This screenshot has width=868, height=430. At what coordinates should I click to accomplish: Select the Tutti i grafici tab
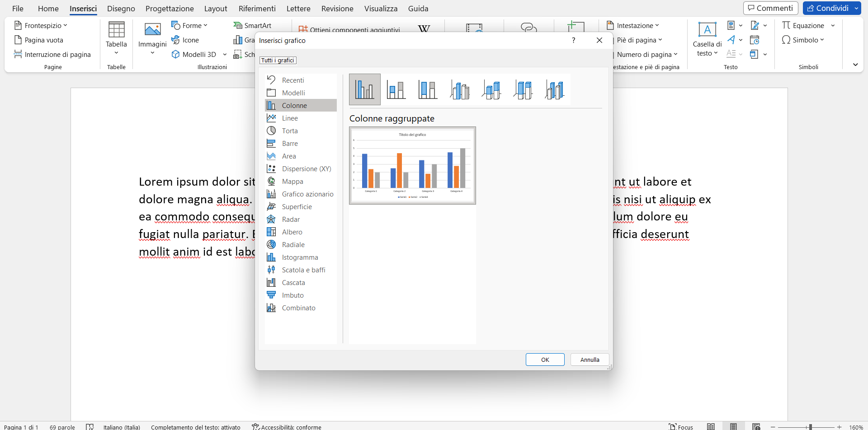pos(277,59)
